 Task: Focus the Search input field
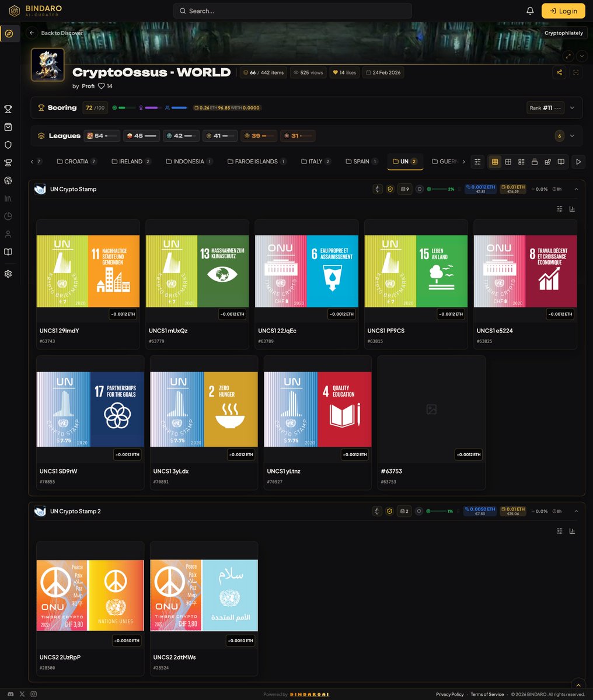tap(292, 10)
